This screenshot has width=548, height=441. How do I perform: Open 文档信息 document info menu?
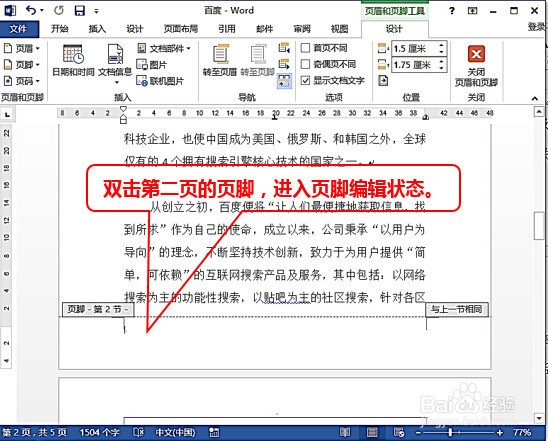click(x=115, y=64)
